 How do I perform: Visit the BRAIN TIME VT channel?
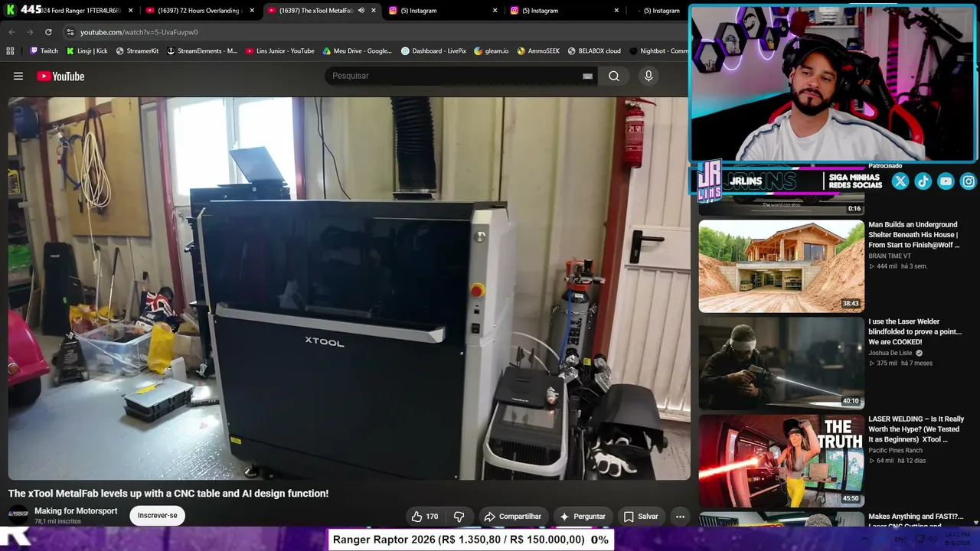(x=890, y=256)
